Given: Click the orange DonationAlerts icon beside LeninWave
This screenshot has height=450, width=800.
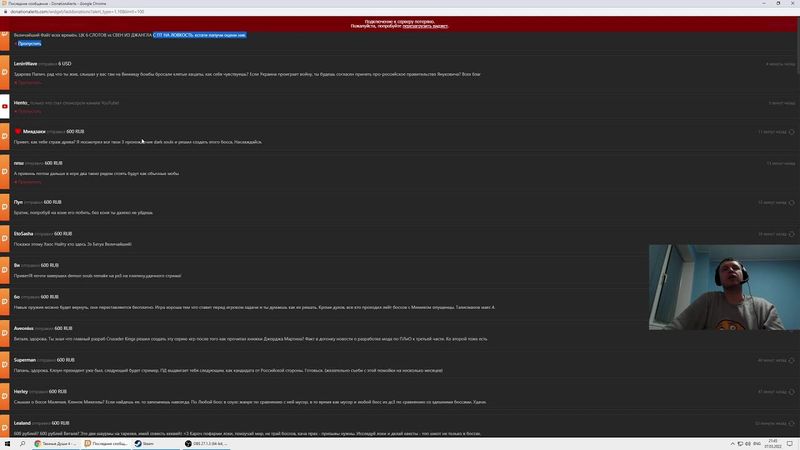Looking at the screenshot, I should (x=5, y=69).
